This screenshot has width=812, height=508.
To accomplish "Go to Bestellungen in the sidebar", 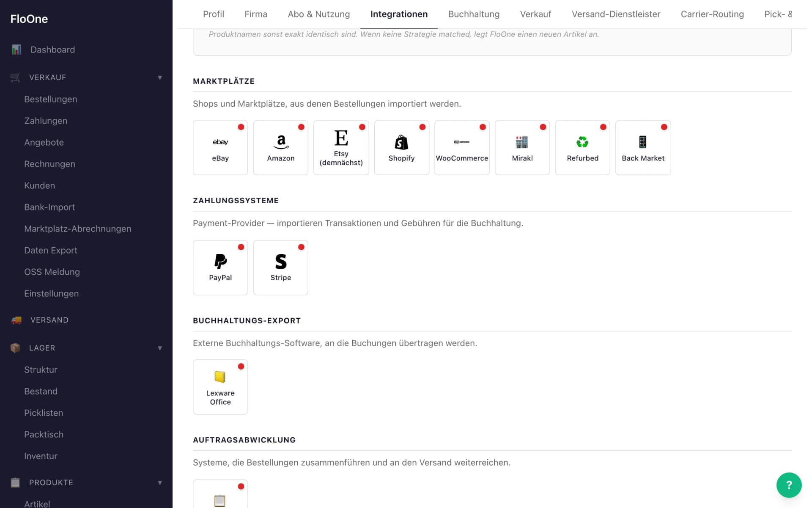I will click(x=51, y=99).
